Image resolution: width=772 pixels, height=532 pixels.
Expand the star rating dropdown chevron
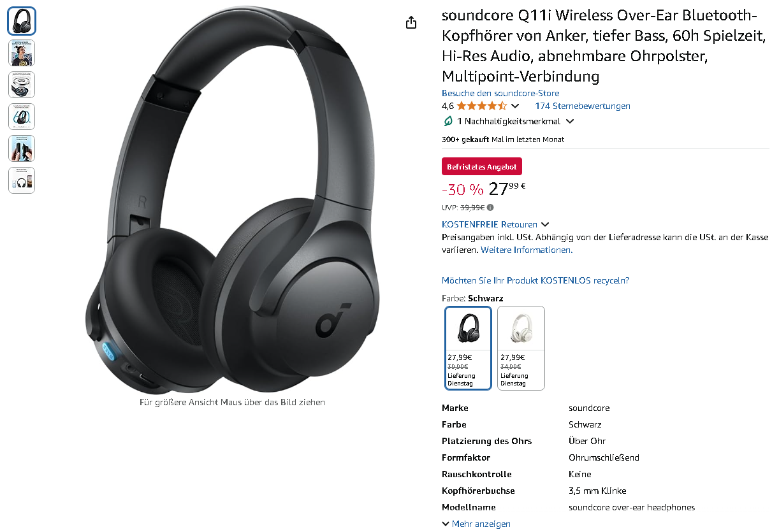click(x=515, y=106)
